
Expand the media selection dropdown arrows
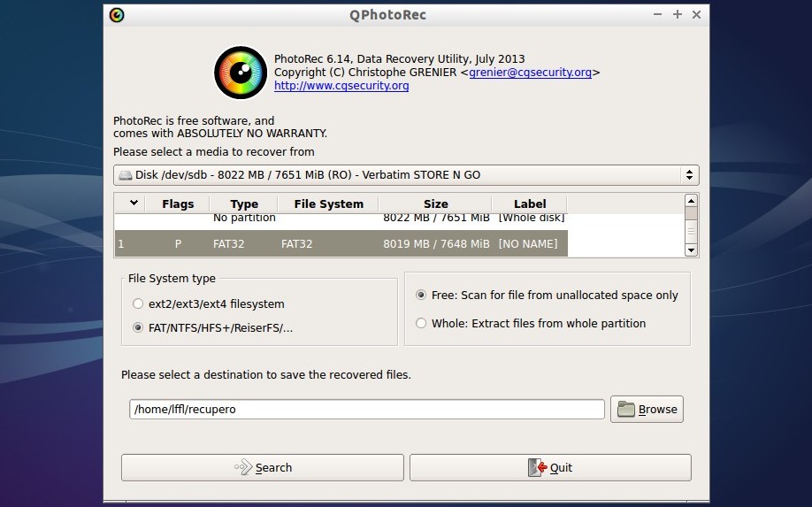click(x=689, y=175)
